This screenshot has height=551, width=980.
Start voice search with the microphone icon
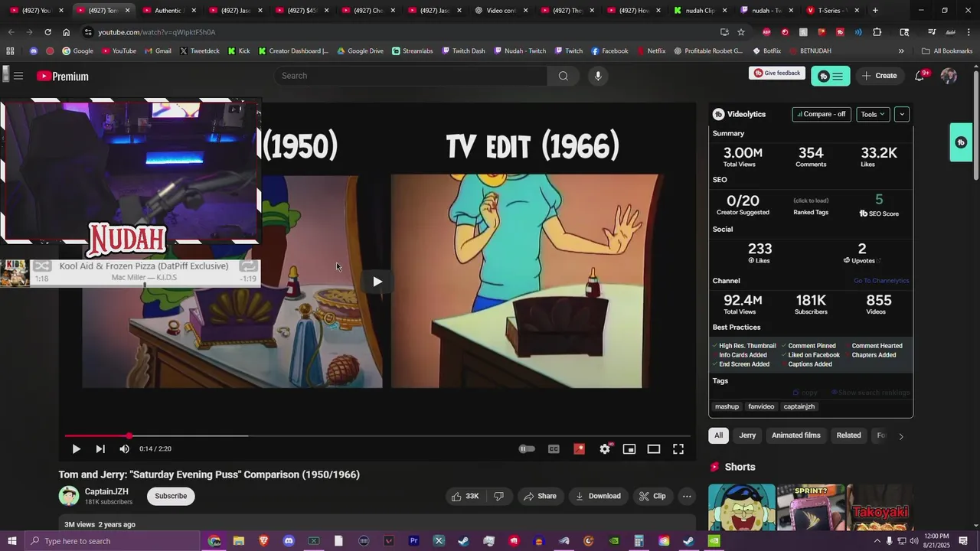[x=598, y=76]
